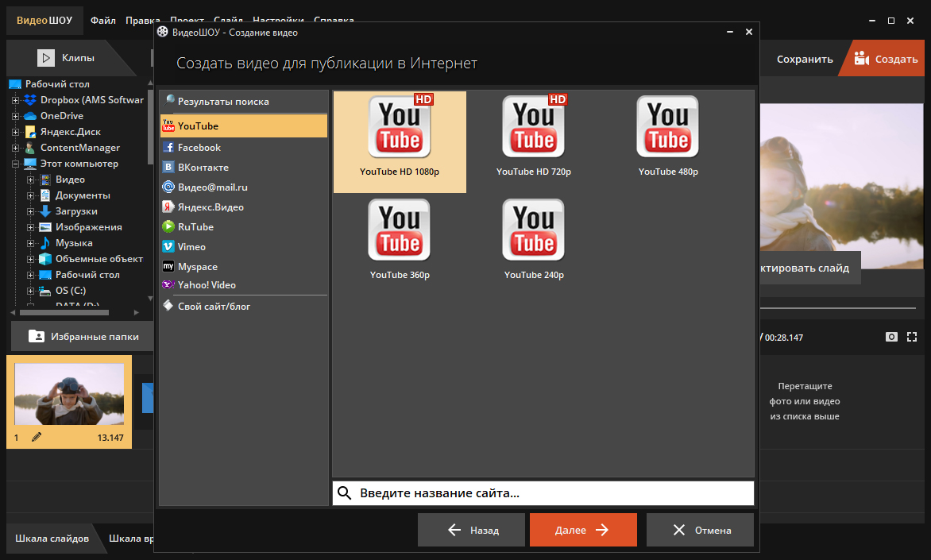Select YouTube in the site list
The height and width of the screenshot is (560, 931).
243,126
